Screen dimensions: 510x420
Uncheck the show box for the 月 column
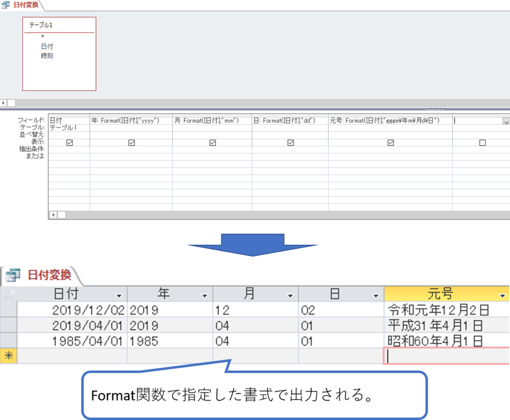pos(212,143)
